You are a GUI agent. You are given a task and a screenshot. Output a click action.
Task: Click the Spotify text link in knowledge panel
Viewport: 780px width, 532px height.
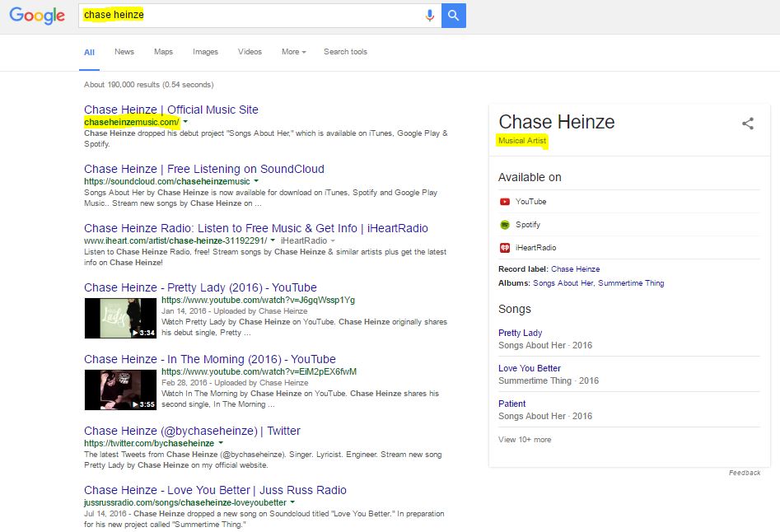click(528, 225)
